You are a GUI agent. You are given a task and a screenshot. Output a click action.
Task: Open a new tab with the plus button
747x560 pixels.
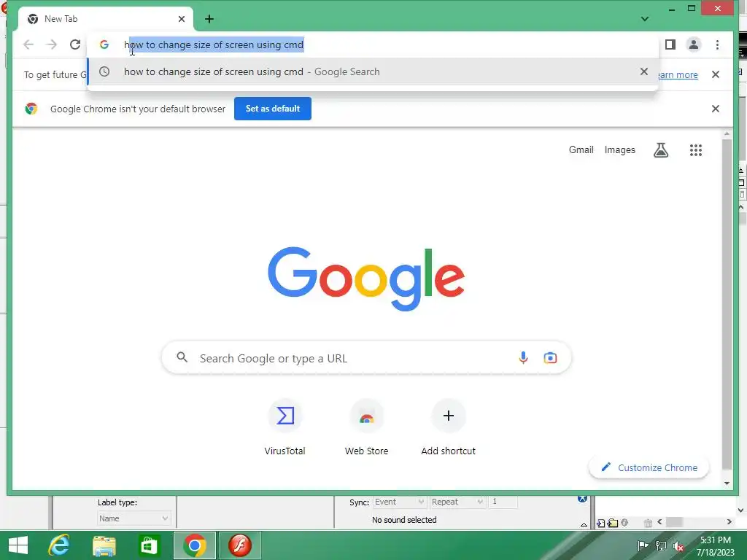coord(209,19)
